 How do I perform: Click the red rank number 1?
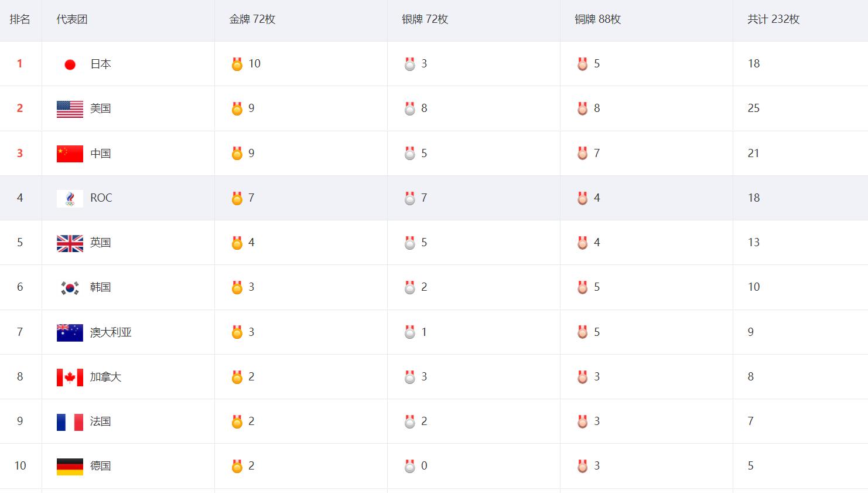pyautogui.click(x=20, y=63)
